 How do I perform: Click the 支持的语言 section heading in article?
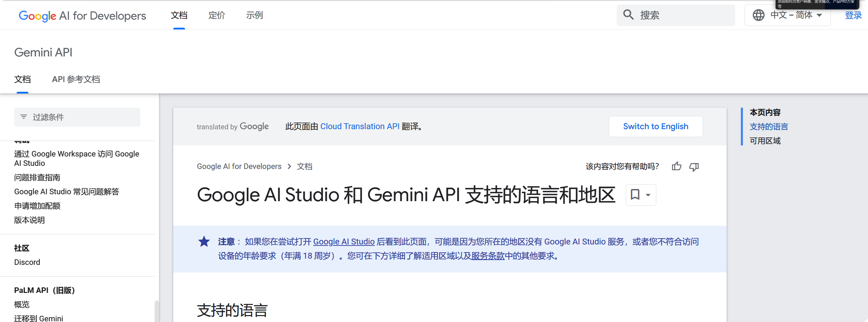click(x=232, y=310)
